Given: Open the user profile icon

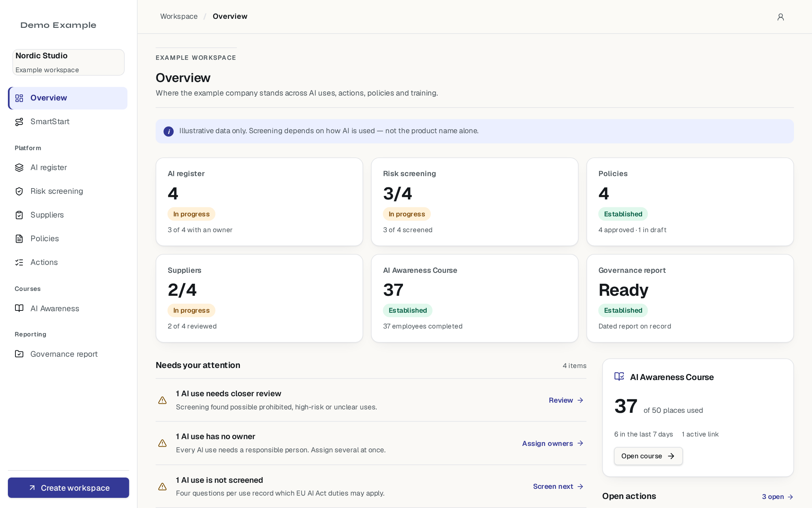Looking at the screenshot, I should tap(780, 17).
